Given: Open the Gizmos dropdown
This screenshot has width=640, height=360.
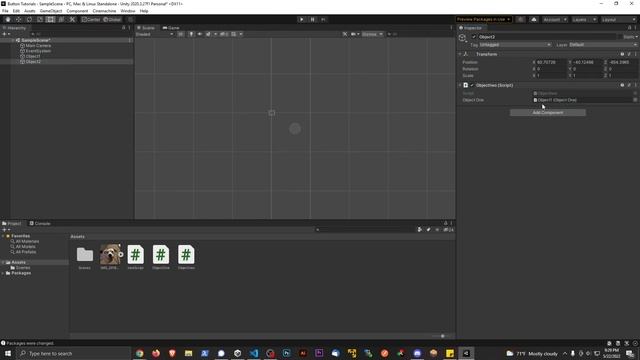Looking at the screenshot, I should [372, 34].
